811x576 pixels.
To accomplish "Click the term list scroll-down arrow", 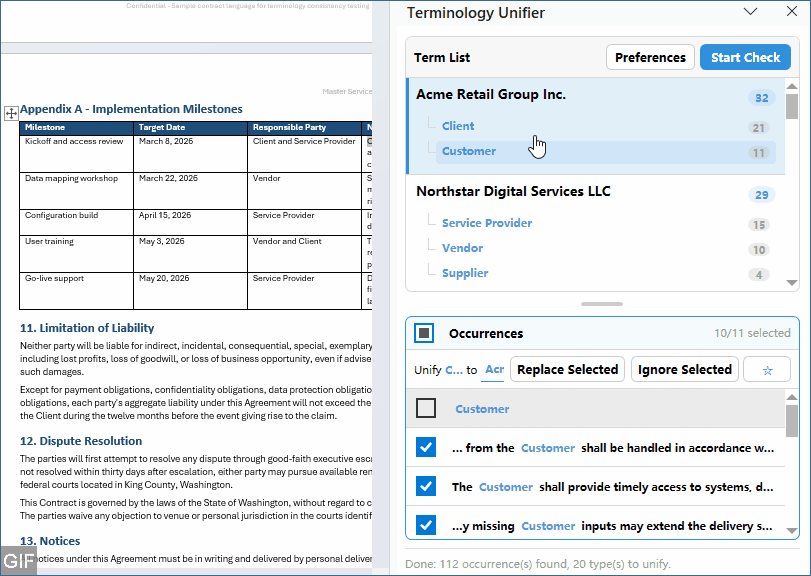I will (791, 283).
